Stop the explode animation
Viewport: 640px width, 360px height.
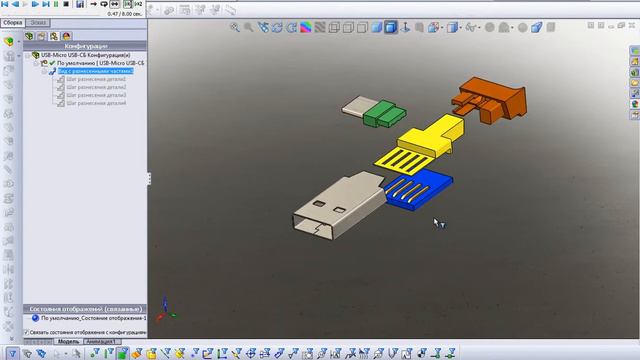click(66, 4)
